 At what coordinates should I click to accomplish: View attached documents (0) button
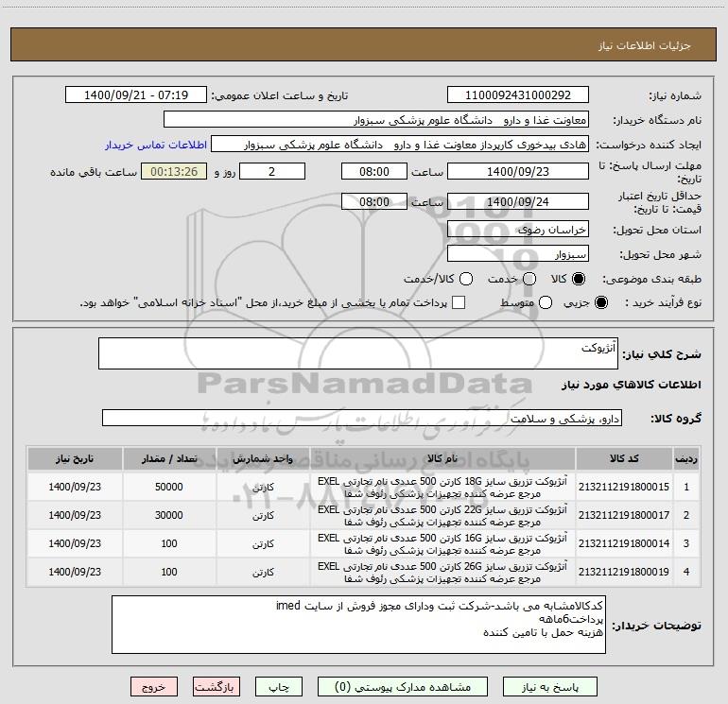[x=403, y=687]
